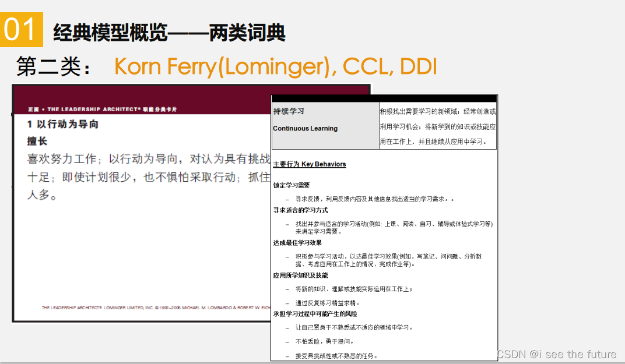The width and height of the screenshot is (625, 364).
Task: Click the '持续学习' table cell title
Action: tap(289, 111)
